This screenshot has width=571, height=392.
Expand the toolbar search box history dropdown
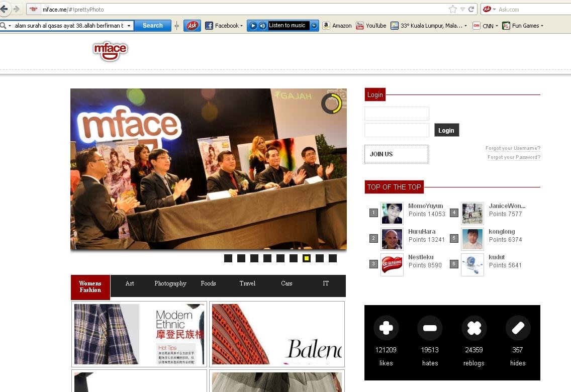[129, 26]
